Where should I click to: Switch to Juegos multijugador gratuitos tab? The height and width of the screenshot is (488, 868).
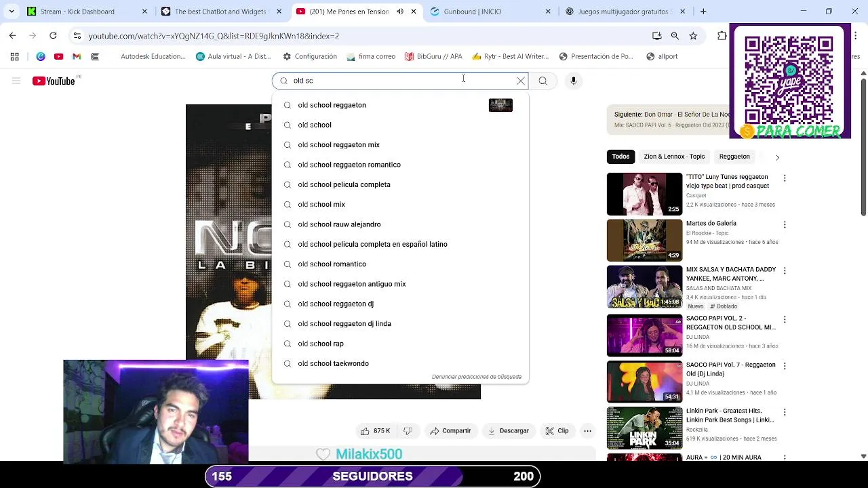(625, 12)
